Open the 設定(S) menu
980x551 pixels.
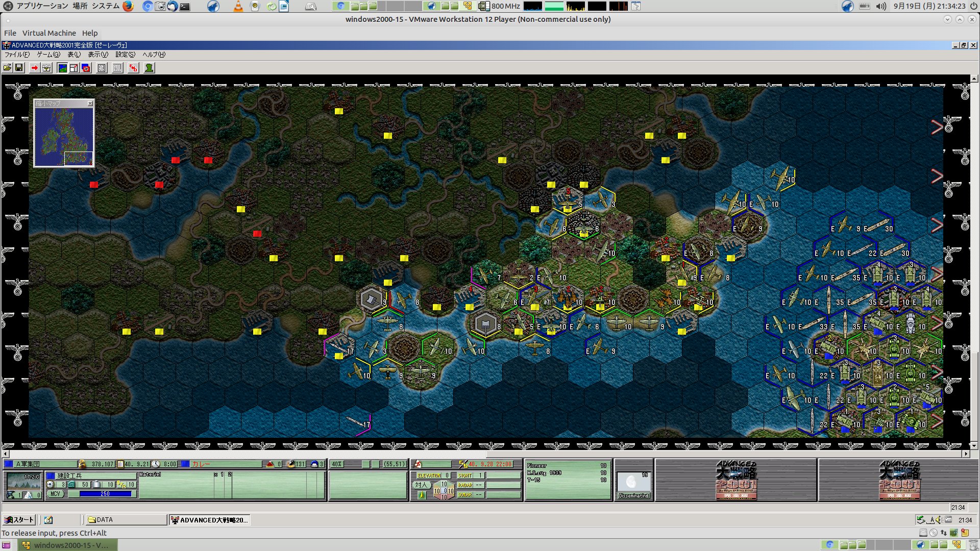[125, 55]
